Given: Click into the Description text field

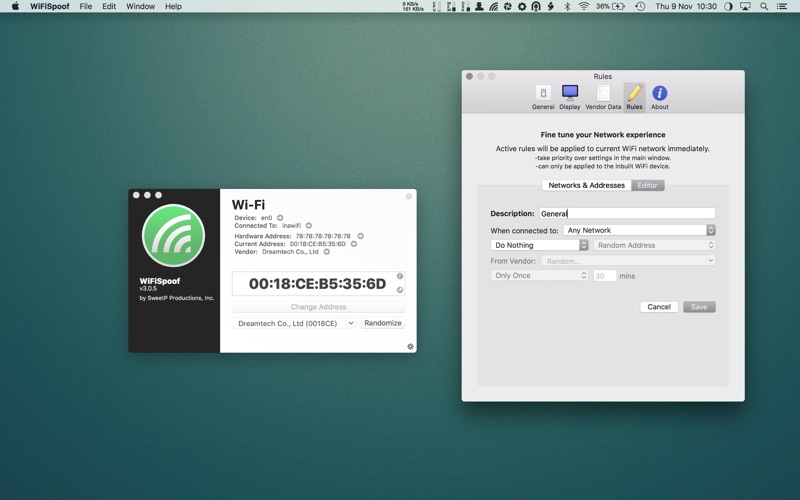Looking at the screenshot, I should pyautogui.click(x=626, y=213).
